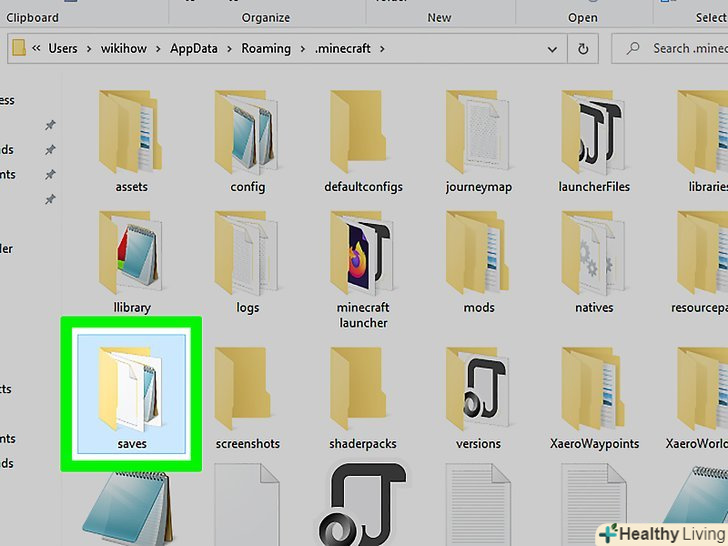Open the journeymap folder
Screen dimensions: 728x546
(x=478, y=142)
